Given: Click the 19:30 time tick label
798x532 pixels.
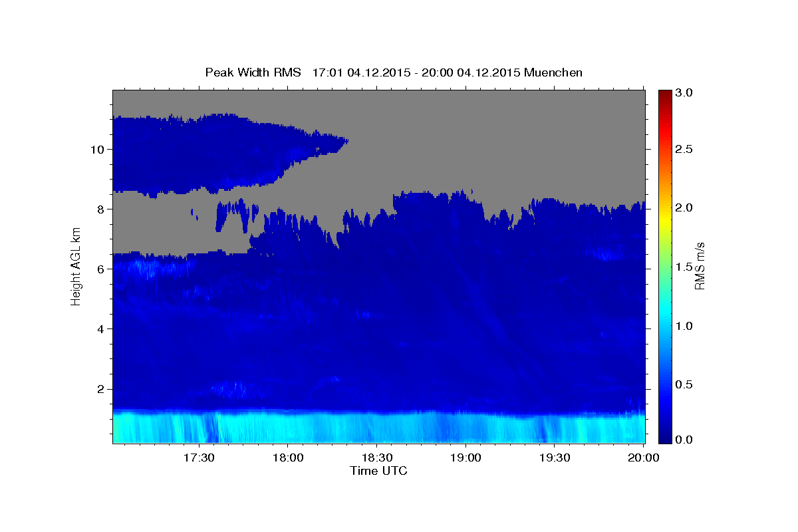Looking at the screenshot, I should [555, 458].
